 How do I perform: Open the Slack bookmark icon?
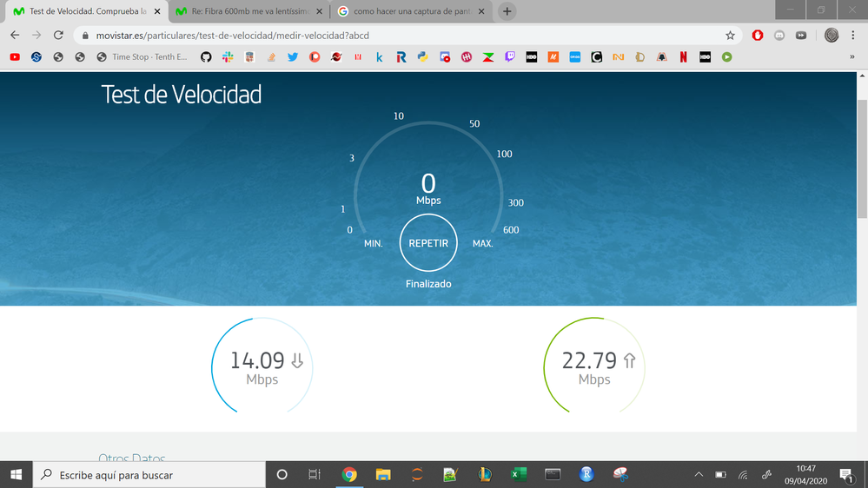pyautogui.click(x=228, y=57)
